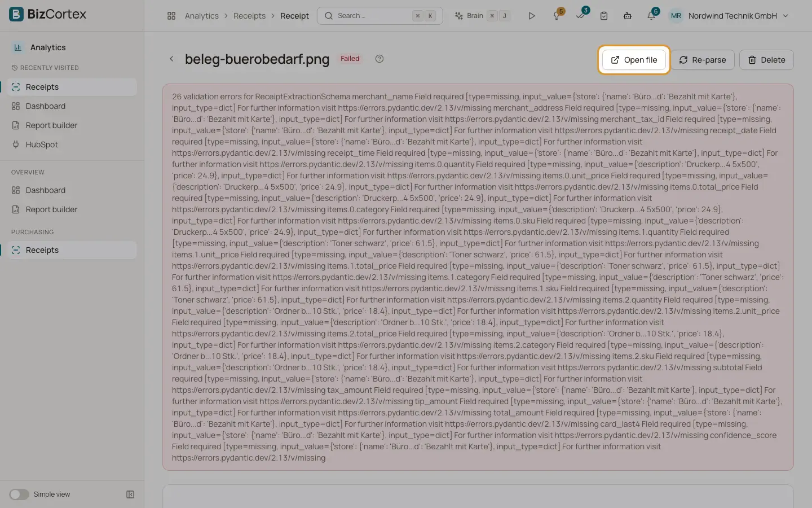Click the validation errors message text
The image size is (812, 508).
pyautogui.click(x=478, y=277)
